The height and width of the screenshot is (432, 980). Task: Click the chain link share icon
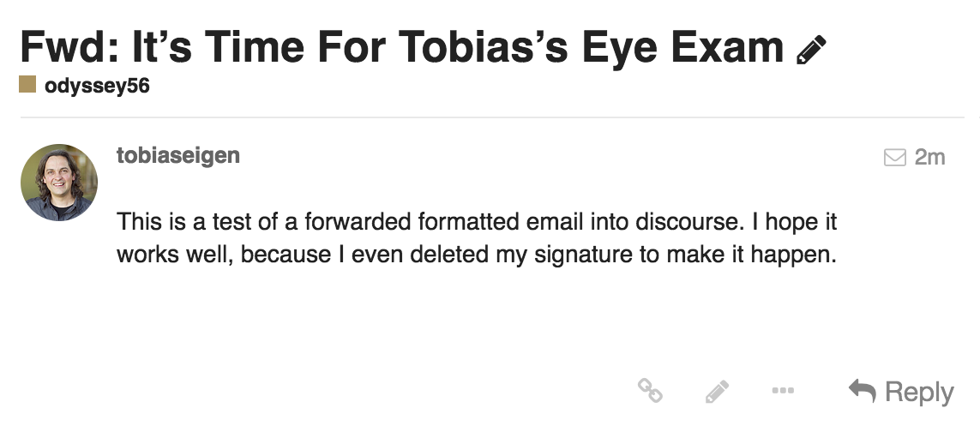point(650,391)
